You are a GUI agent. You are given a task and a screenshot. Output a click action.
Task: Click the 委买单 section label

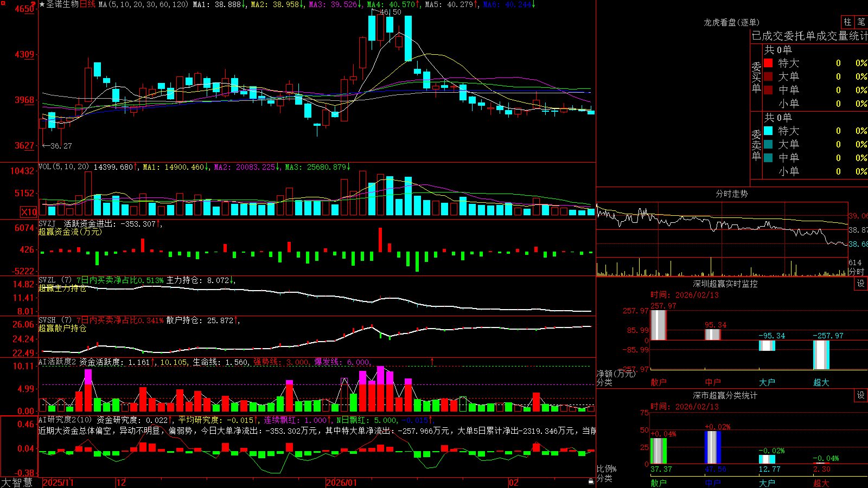(x=756, y=78)
